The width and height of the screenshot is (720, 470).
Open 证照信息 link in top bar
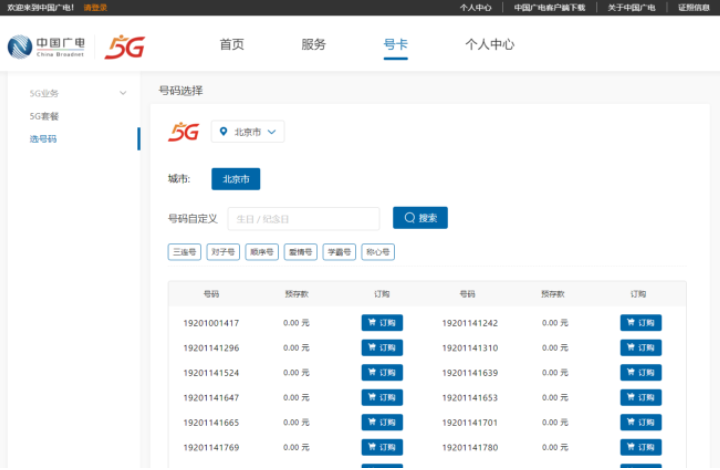(694, 7)
